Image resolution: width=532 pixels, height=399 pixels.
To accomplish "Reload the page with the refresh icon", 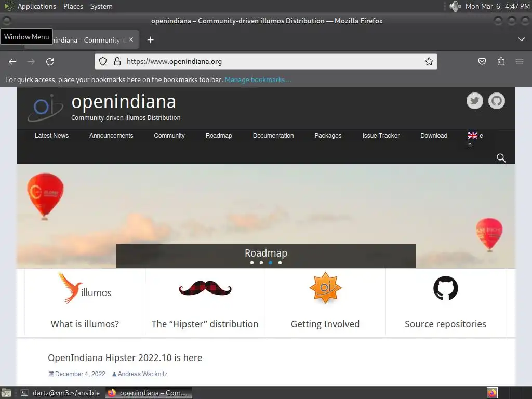I will [x=50, y=61].
